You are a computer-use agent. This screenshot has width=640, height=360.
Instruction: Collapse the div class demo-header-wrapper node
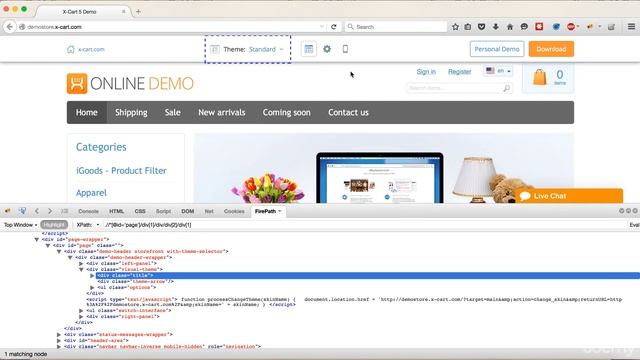pos(70,258)
